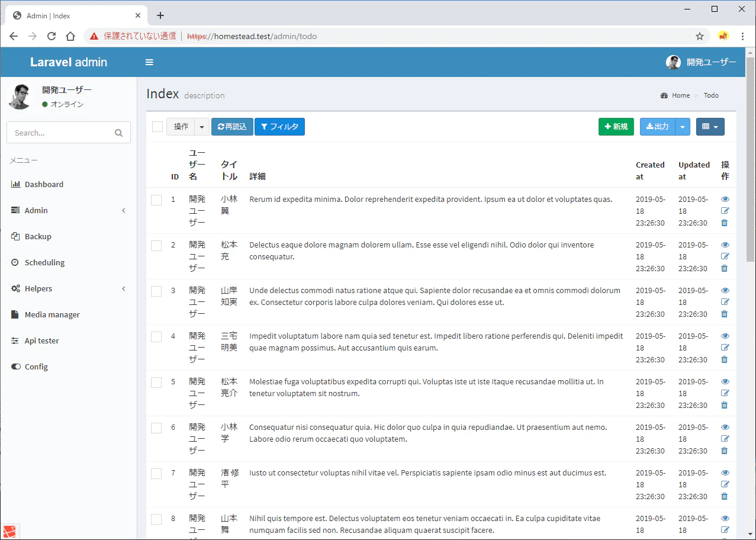Screen dimensions: 756x540
Task: Select the checkbox for row ID 3
Action: tap(156, 291)
